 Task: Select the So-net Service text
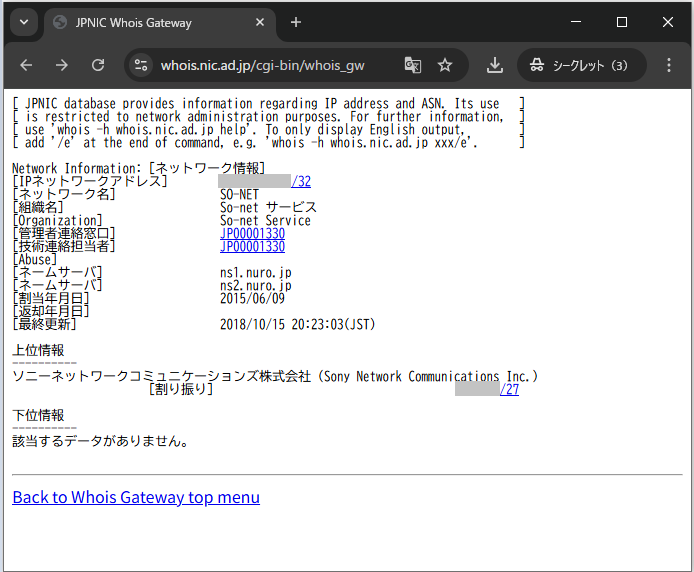point(266,220)
